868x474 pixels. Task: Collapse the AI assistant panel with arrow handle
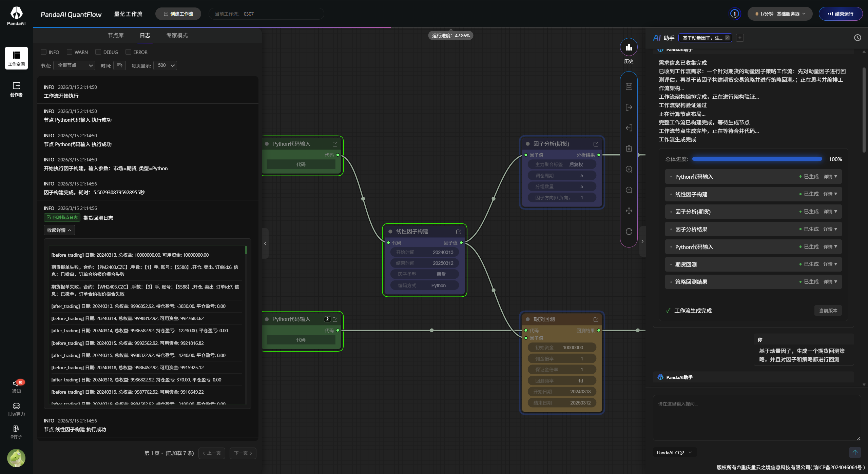(x=642, y=241)
